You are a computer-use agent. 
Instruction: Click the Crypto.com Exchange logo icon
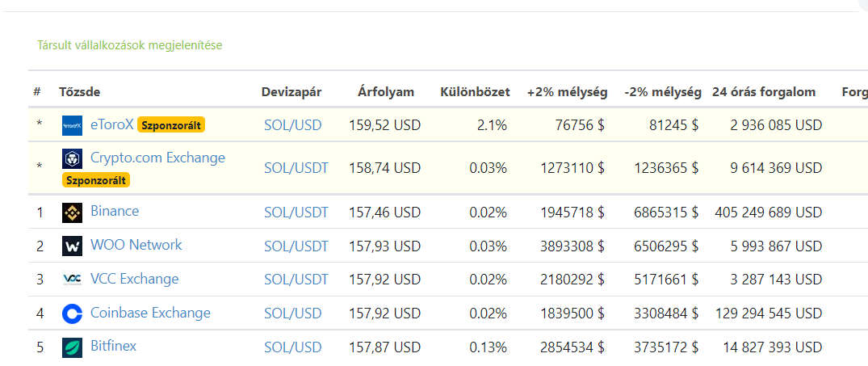[72, 159]
